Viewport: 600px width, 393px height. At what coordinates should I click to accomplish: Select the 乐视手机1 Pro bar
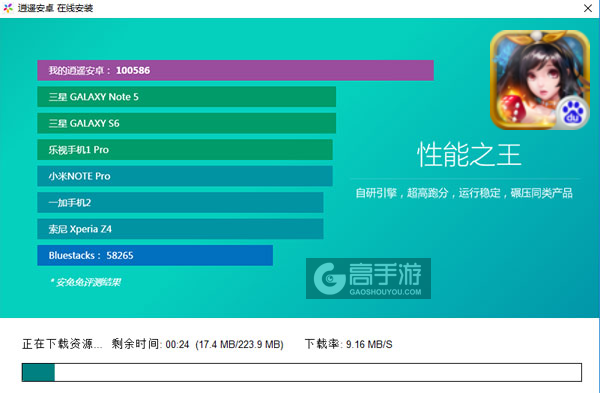pyautogui.click(x=185, y=150)
